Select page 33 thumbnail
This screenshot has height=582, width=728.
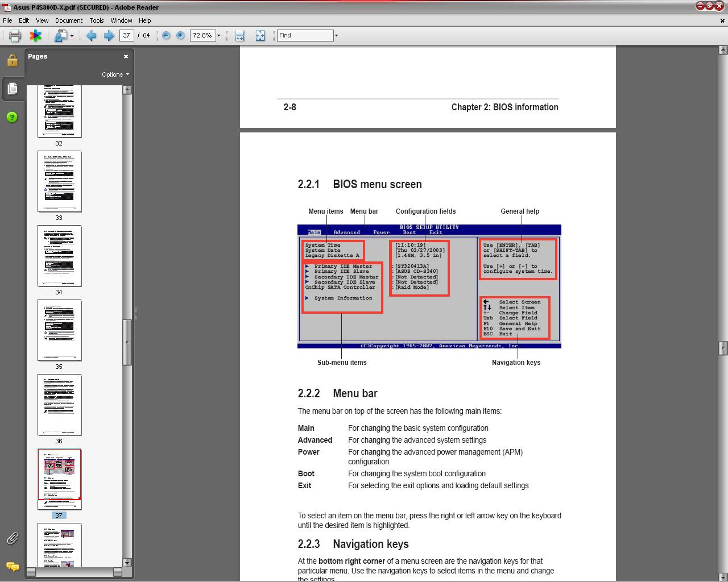point(59,181)
